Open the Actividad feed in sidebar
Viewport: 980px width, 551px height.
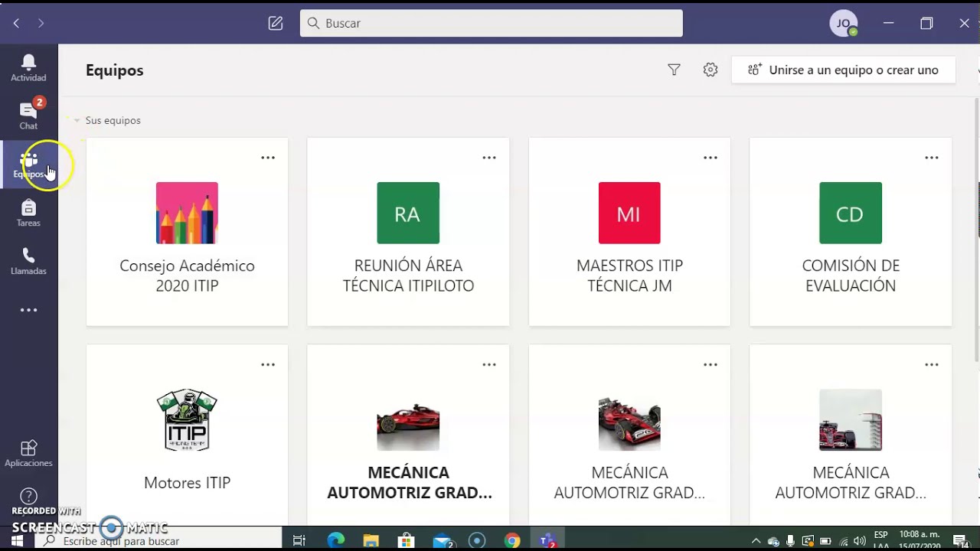click(28, 67)
